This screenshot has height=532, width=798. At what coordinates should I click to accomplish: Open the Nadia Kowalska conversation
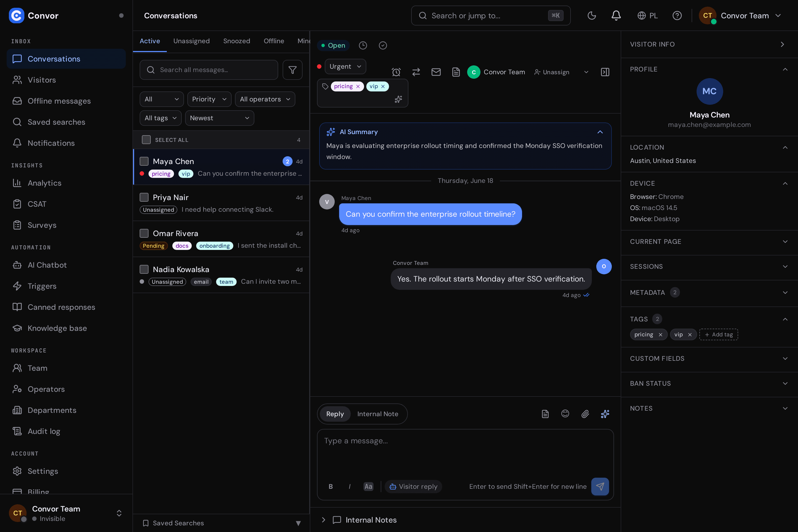221,275
